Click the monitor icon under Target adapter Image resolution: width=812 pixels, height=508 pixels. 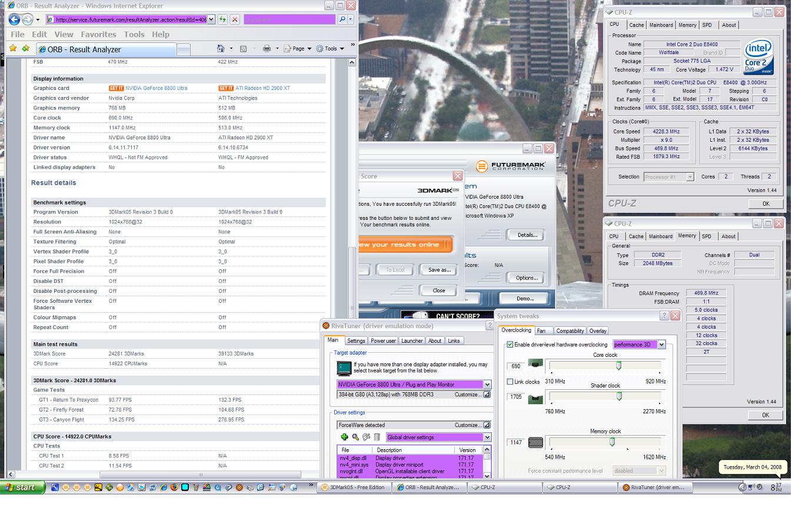pos(344,368)
